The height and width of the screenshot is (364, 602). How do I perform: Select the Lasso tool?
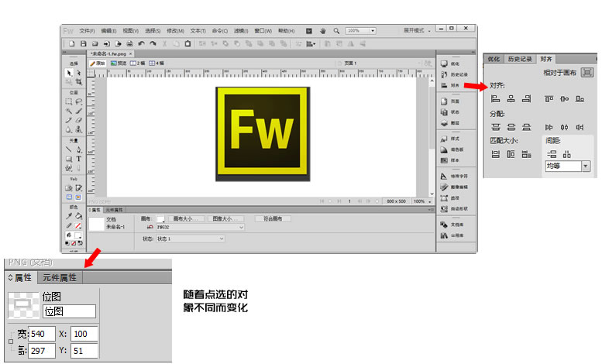click(x=78, y=101)
